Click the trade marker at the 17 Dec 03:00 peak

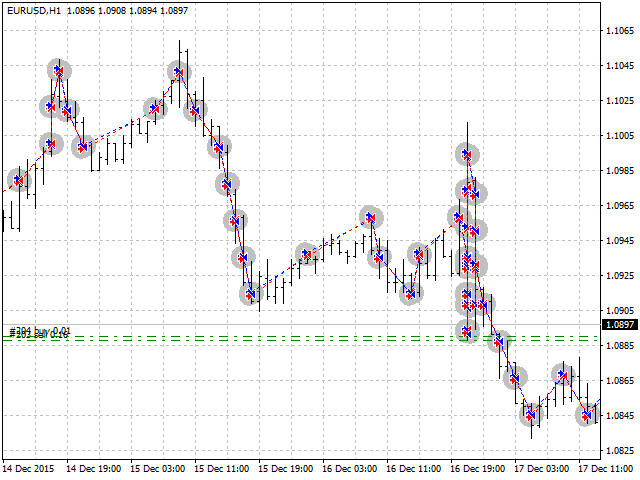(563, 374)
